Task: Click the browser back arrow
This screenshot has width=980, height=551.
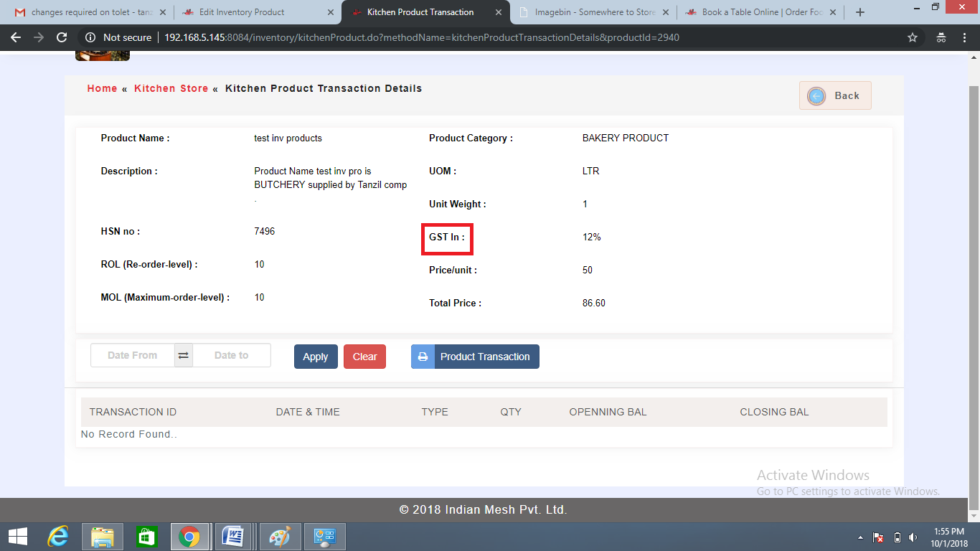Action: [x=16, y=37]
